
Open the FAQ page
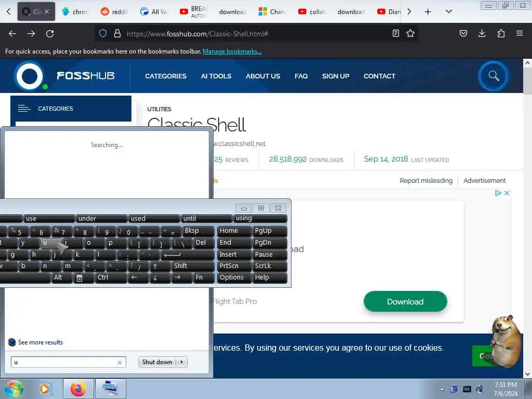(x=301, y=76)
